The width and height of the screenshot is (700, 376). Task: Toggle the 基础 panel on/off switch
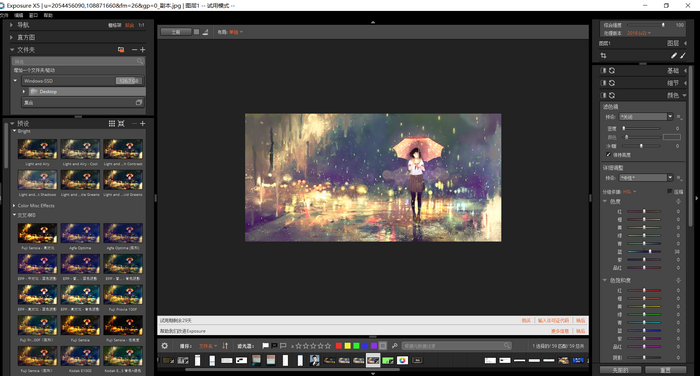point(604,71)
